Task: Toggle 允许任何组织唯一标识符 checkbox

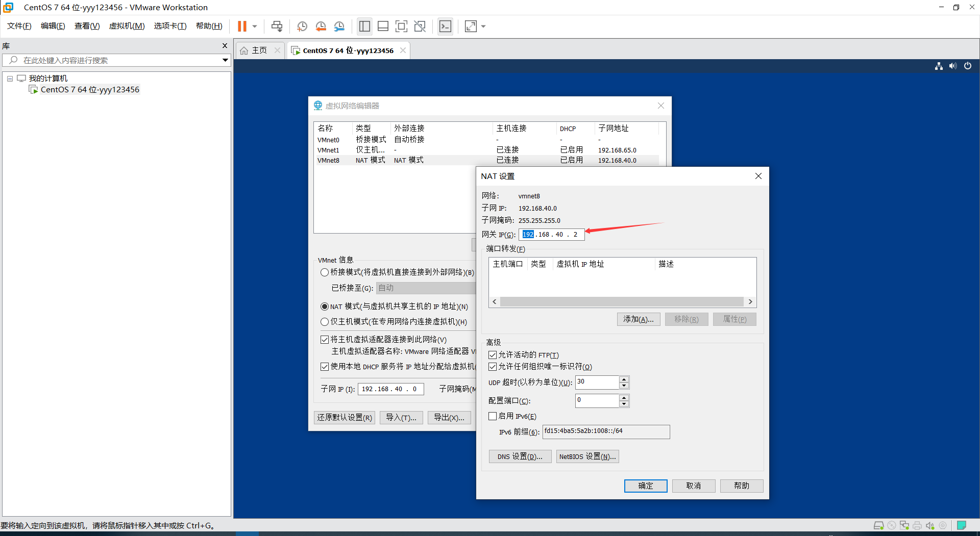Action: point(493,367)
